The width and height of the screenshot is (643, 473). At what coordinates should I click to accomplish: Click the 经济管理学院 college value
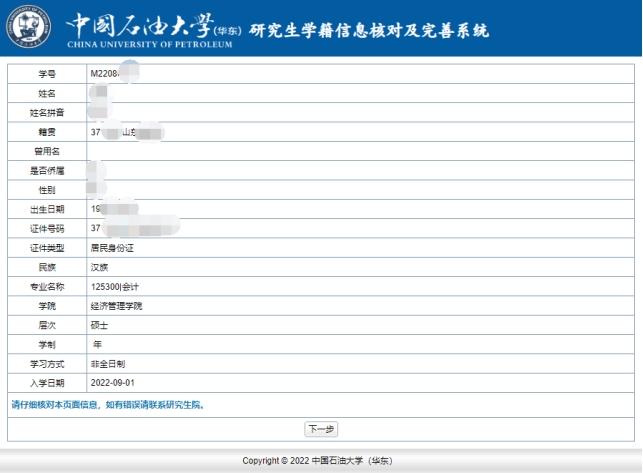(x=116, y=306)
